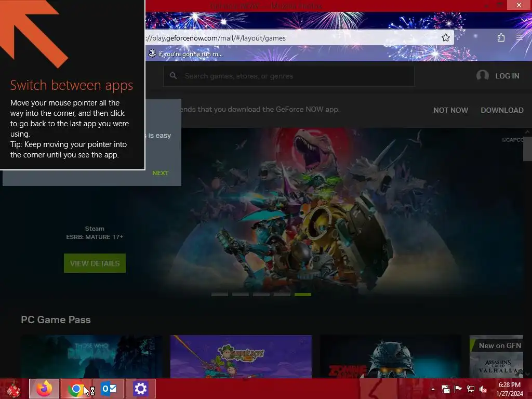Switch to Firefox from the taskbar
The width and height of the screenshot is (532, 399).
44,389
